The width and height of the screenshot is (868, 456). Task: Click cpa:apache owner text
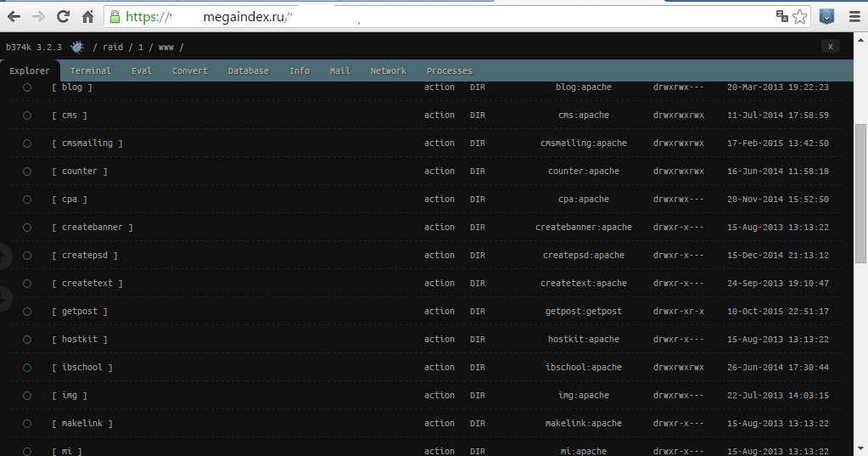pyautogui.click(x=584, y=199)
